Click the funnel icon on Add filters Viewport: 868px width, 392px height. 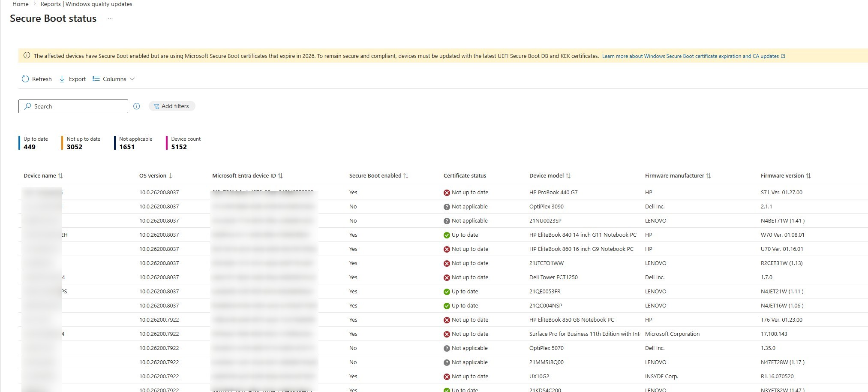pos(158,106)
